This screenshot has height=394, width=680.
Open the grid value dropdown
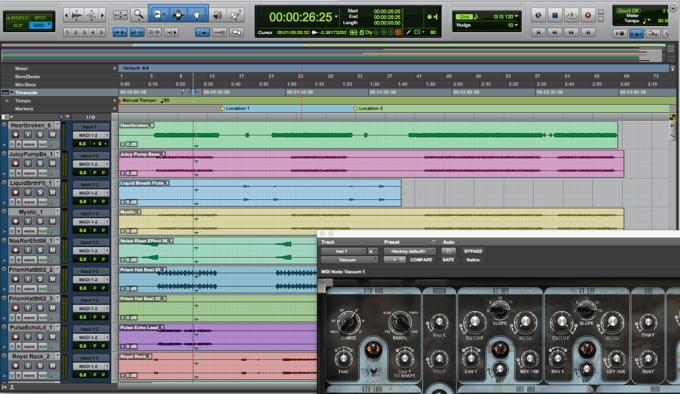(516, 16)
